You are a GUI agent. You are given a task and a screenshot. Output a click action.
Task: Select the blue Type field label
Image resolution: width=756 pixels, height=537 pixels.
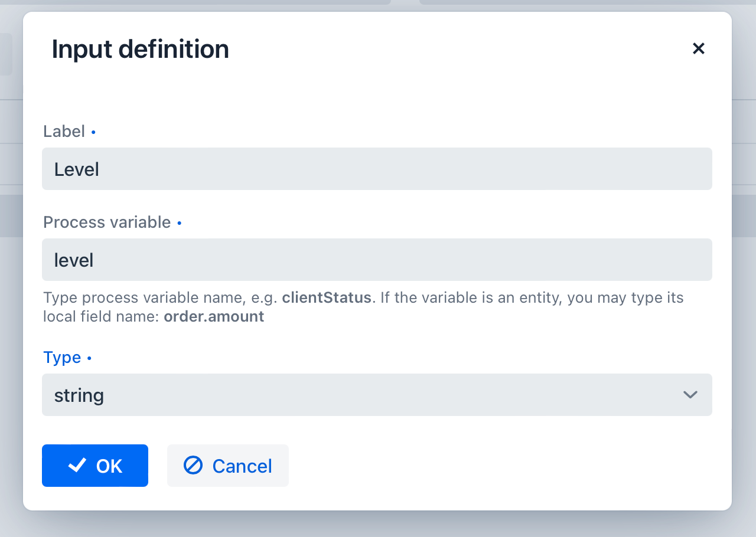pos(62,358)
